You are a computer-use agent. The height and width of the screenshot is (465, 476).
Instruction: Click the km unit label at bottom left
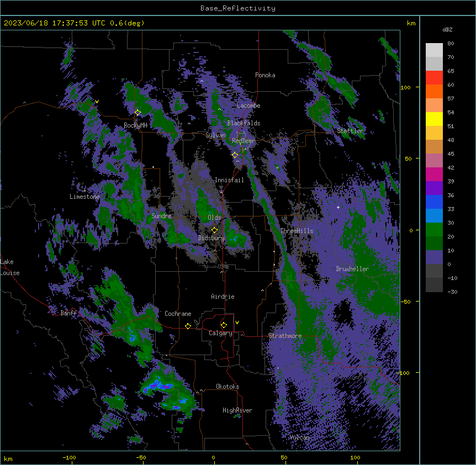coord(8,458)
